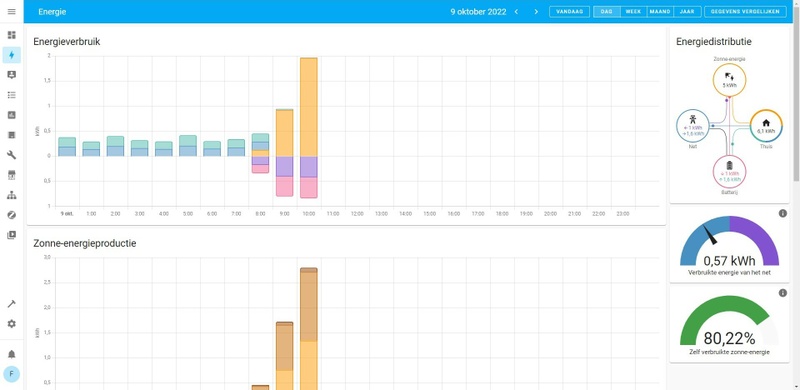This screenshot has width=800, height=390.
Task: Switch period to WEEK
Action: 633,11
